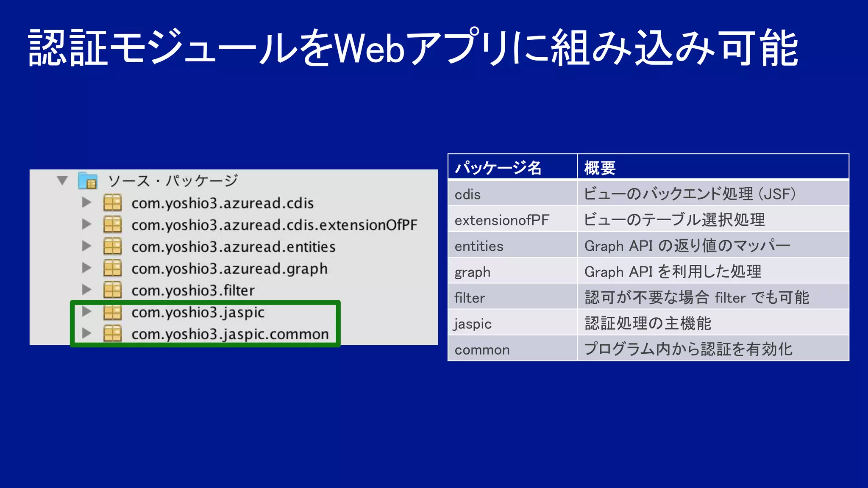Expand com.yoshio3.azuread.graph package arrow
The image size is (868, 488).
point(87,268)
